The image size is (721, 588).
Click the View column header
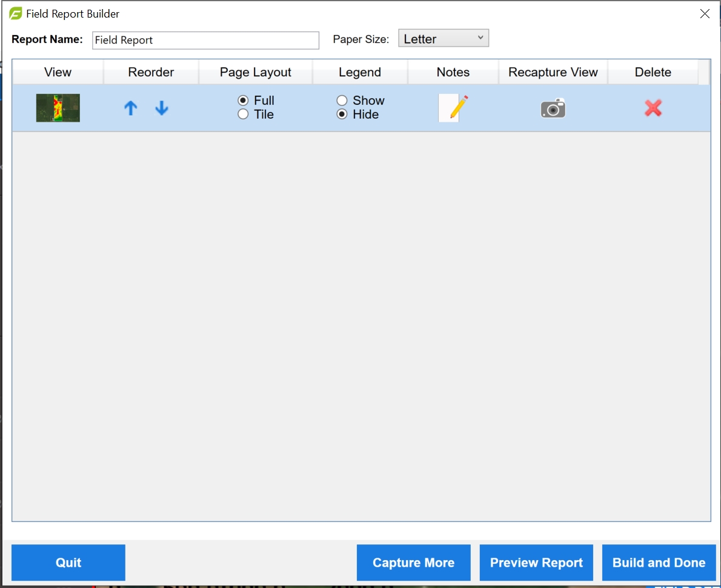click(x=58, y=72)
